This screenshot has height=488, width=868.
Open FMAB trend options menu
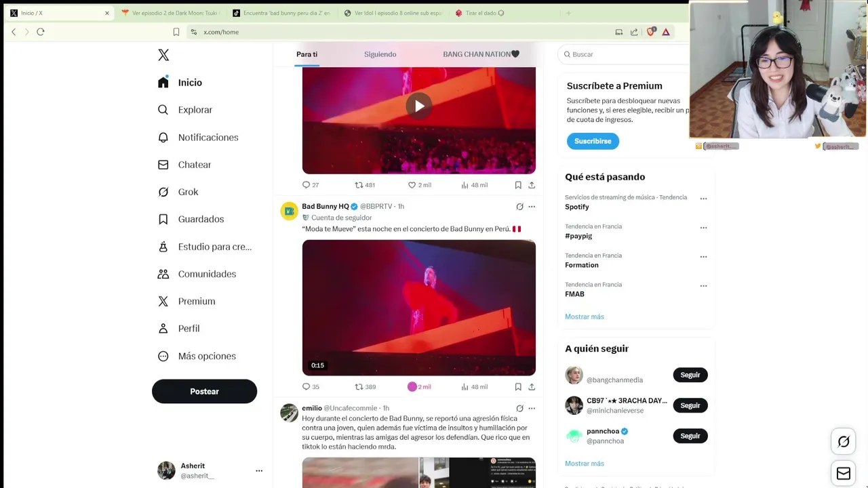[x=703, y=286]
